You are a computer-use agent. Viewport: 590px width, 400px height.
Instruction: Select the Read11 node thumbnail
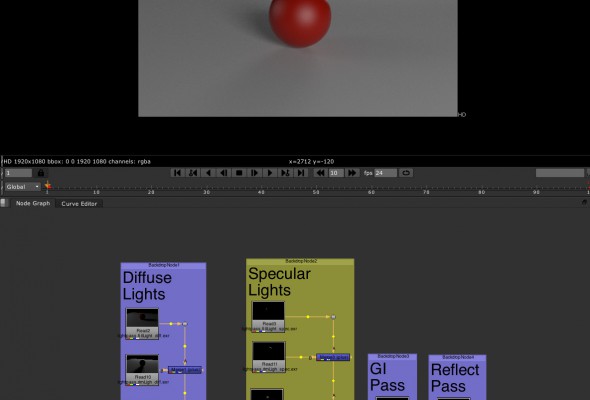269,351
